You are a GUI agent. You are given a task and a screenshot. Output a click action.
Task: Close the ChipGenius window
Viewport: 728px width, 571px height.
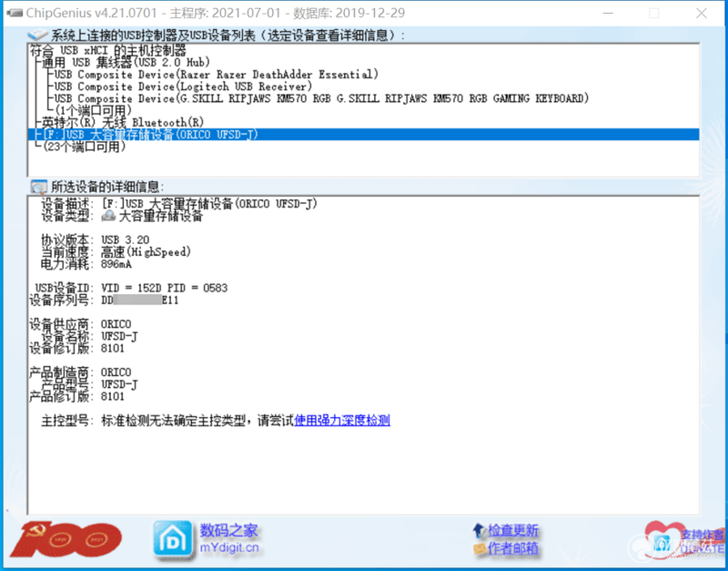coord(702,13)
